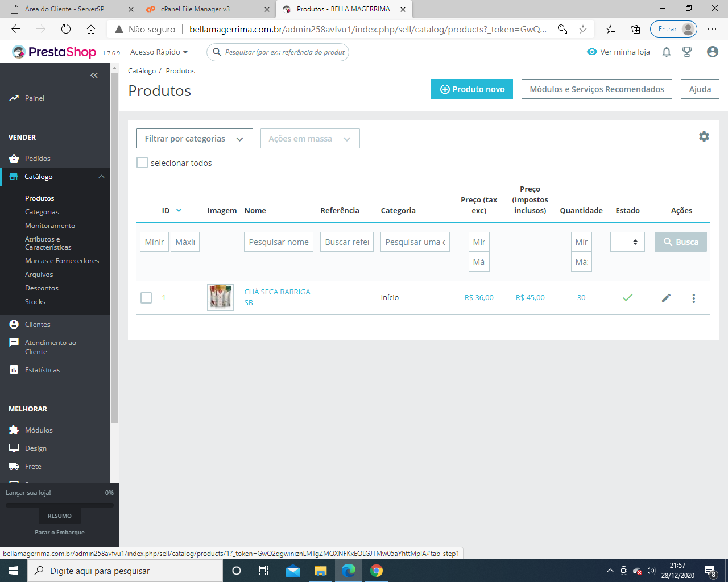Click the Ver minha loja eye icon

592,52
